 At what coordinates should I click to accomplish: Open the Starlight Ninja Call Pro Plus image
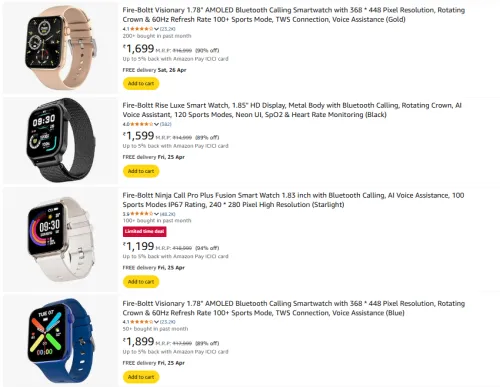click(61, 239)
